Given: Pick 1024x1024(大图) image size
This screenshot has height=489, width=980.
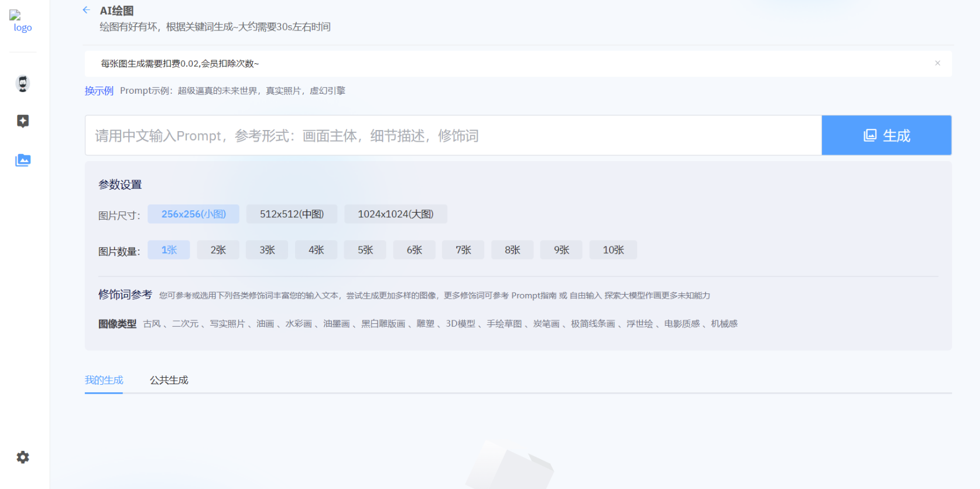Looking at the screenshot, I should point(395,214).
